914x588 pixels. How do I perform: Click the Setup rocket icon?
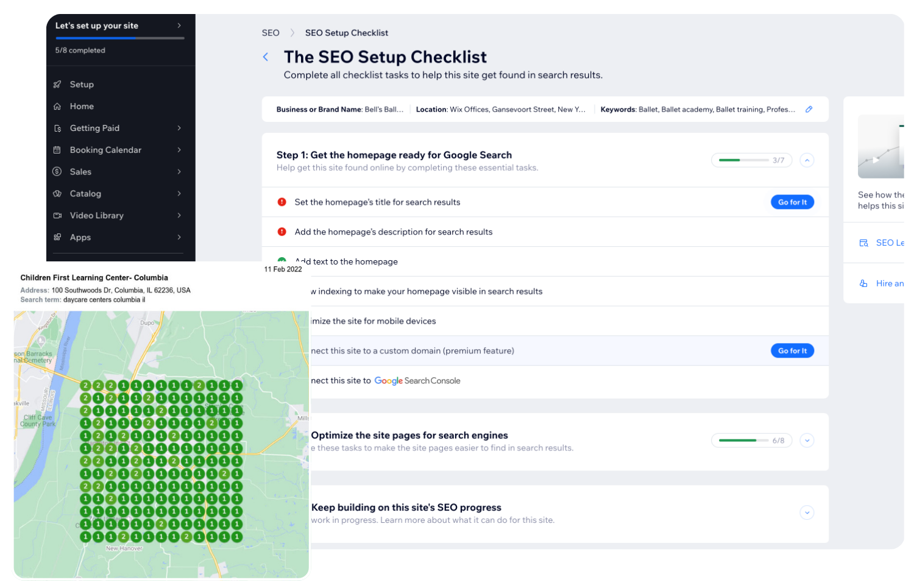tap(57, 85)
